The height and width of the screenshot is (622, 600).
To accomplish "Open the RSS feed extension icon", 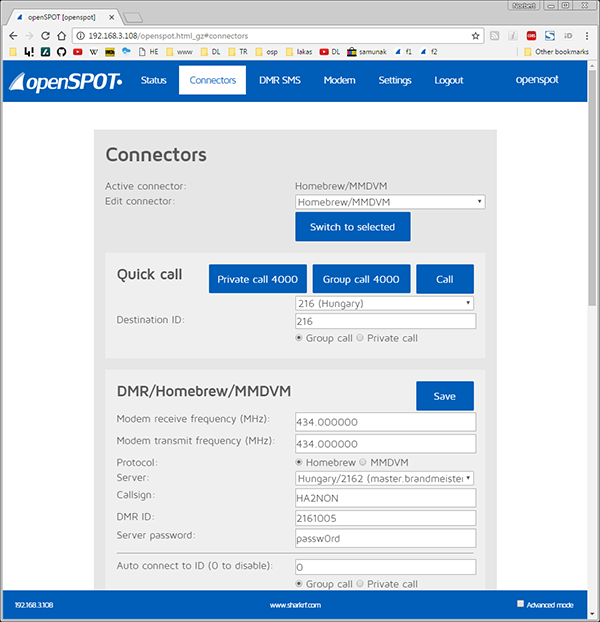I will click(x=495, y=36).
